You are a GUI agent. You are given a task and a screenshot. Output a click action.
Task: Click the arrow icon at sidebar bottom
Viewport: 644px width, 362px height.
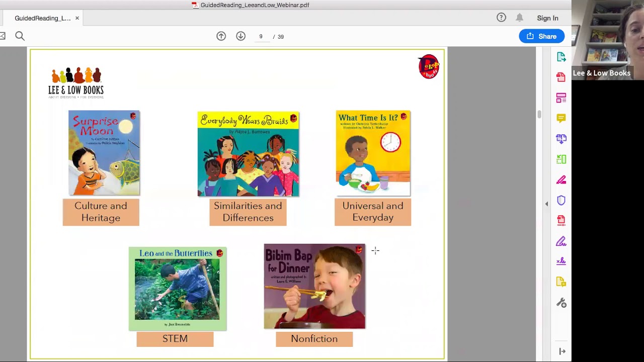[x=562, y=351]
